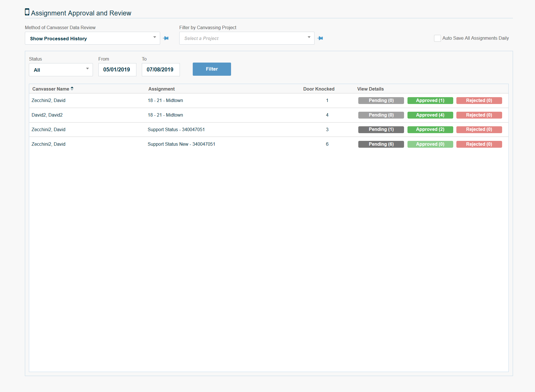Screen dimensions: 535x392
Task: Select Support Status New - 340047051 assignment
Action: (x=181, y=144)
